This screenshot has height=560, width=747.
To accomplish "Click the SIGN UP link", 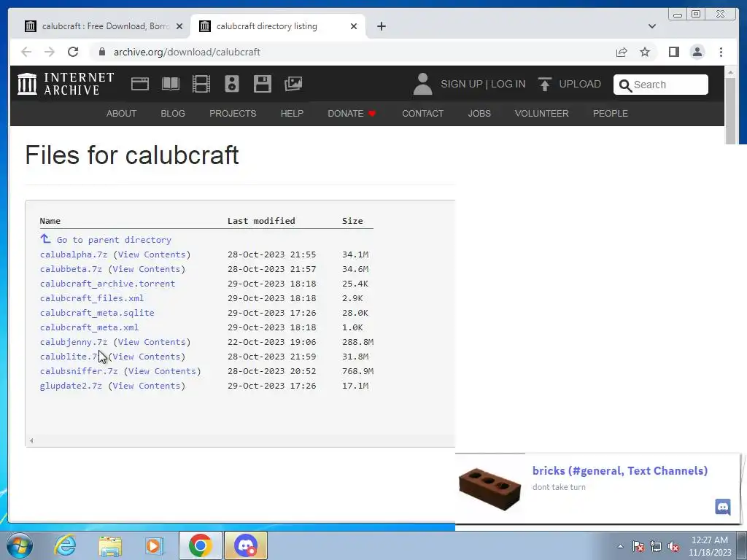I will pyautogui.click(x=461, y=84).
